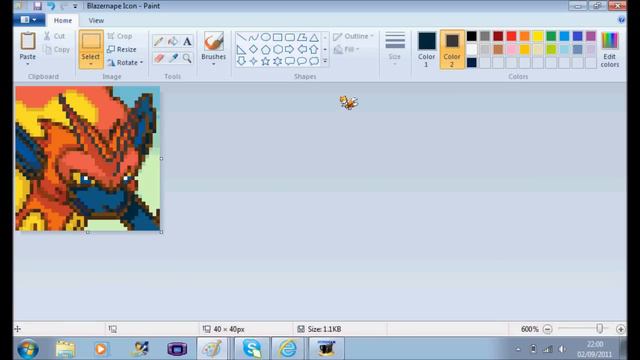The height and width of the screenshot is (360, 640).
Task: Open the Customize Quick Access Toolbar arrow
Action: [75, 6]
